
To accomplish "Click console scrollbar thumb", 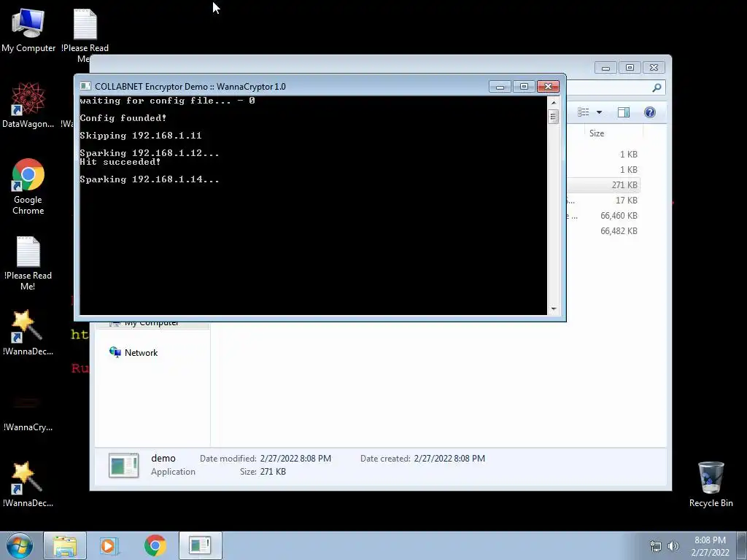I will (554, 116).
